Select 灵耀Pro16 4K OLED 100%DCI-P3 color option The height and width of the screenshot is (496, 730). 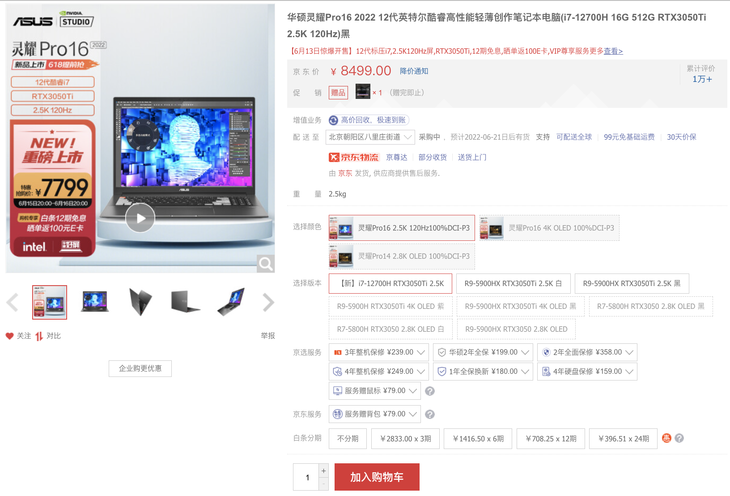click(x=548, y=228)
